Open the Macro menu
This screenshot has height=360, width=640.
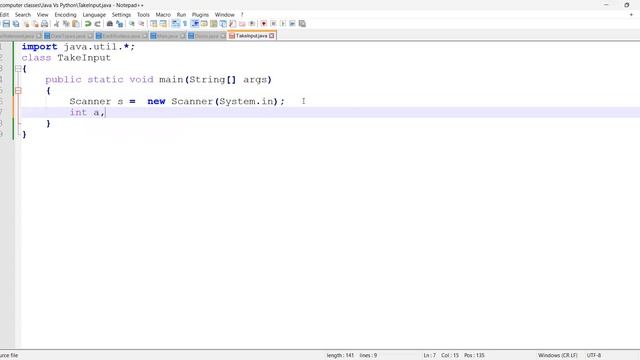tap(163, 15)
